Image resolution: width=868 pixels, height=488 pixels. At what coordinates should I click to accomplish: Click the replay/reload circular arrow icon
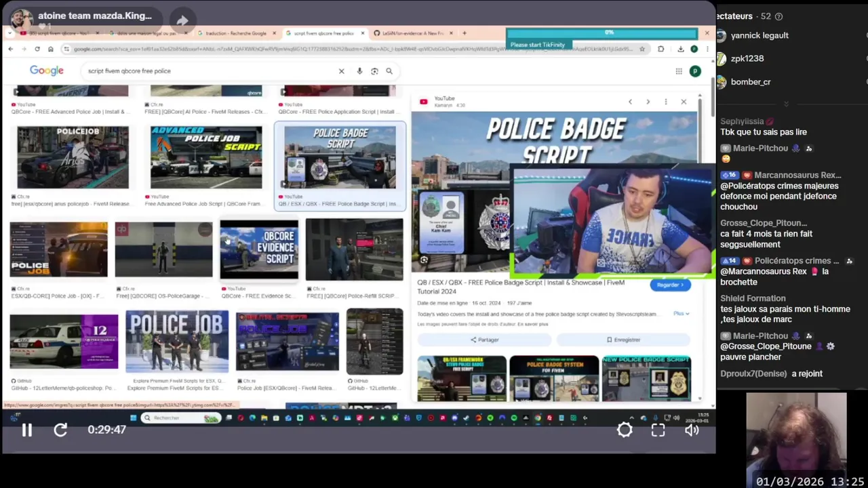tap(60, 430)
